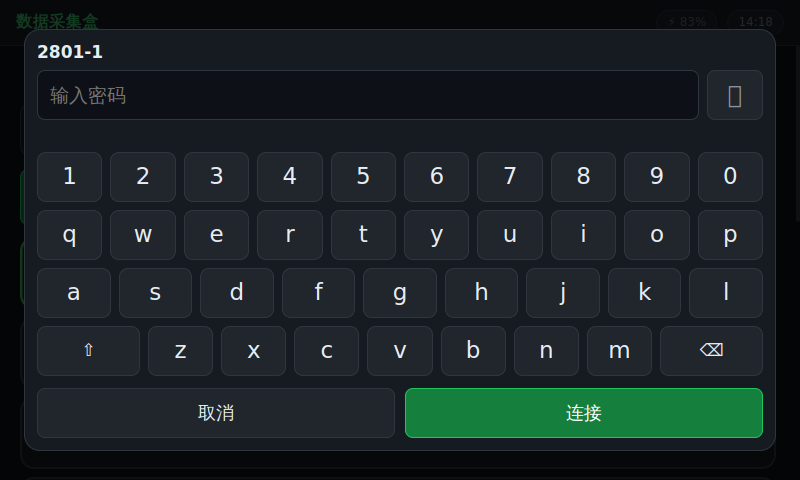Tap the letter l key

coord(726,293)
